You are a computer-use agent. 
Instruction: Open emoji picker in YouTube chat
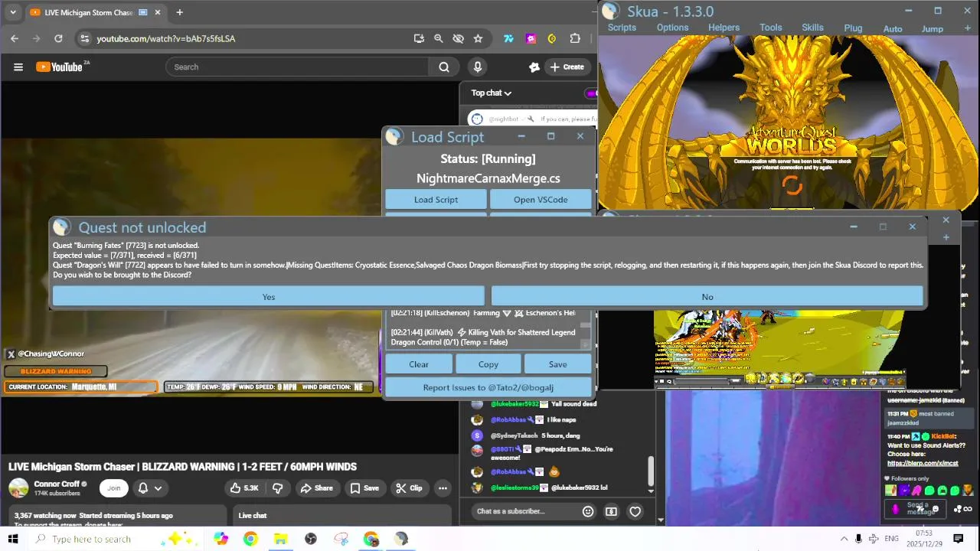[x=588, y=511]
